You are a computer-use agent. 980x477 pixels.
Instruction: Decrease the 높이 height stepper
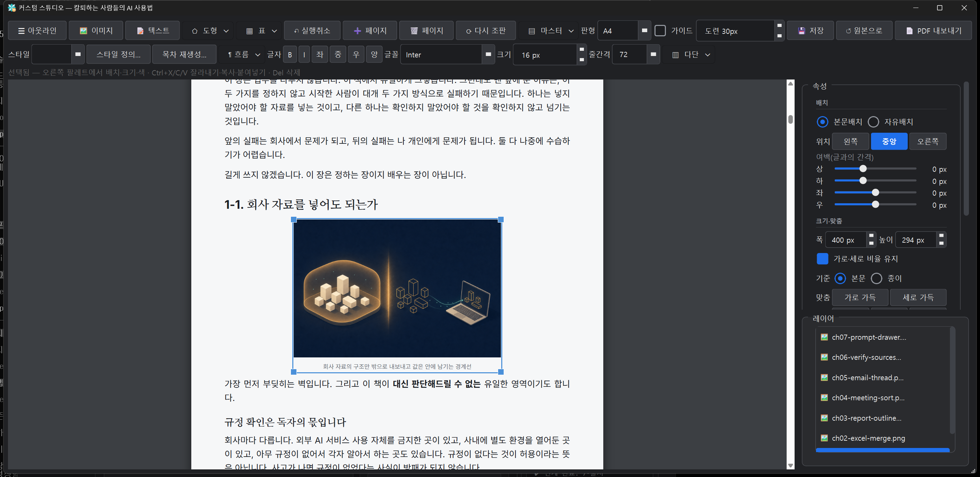[x=941, y=244]
